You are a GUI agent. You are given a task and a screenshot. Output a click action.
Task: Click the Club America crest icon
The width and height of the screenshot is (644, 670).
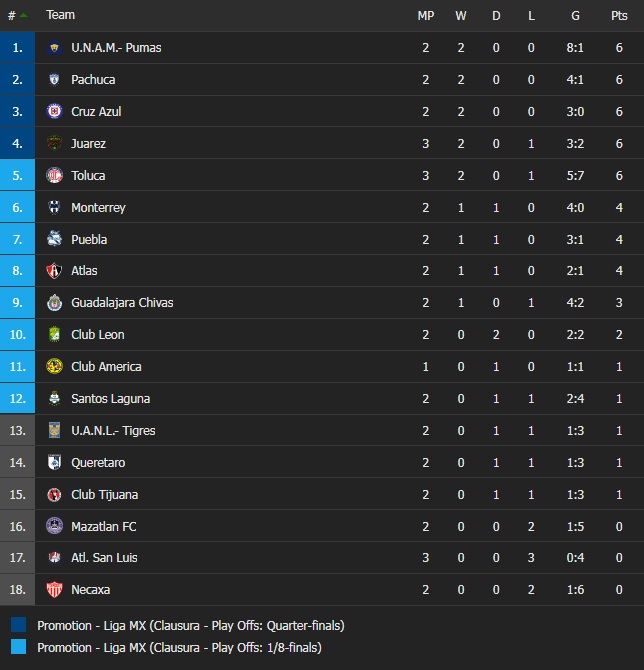pos(55,367)
